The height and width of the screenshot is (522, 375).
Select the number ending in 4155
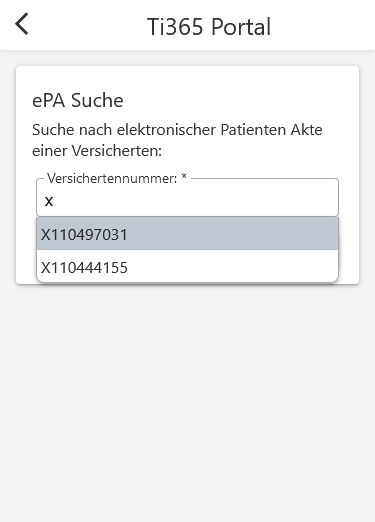187,266
